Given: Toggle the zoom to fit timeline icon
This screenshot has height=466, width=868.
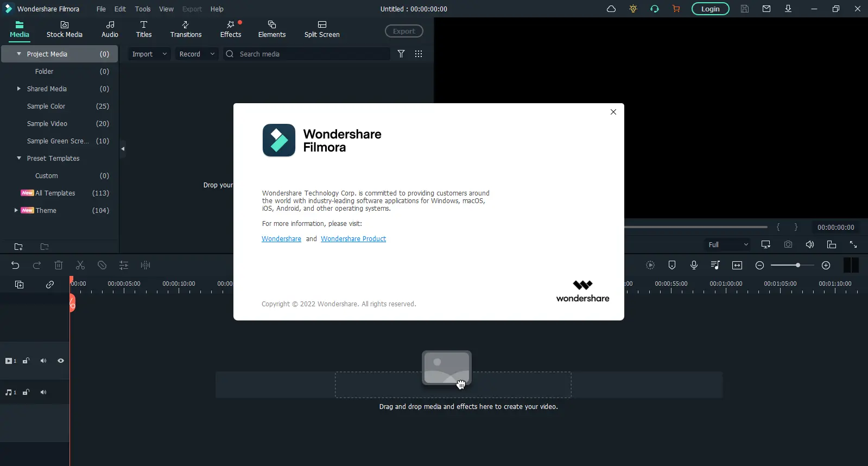Looking at the screenshot, I should (737, 265).
